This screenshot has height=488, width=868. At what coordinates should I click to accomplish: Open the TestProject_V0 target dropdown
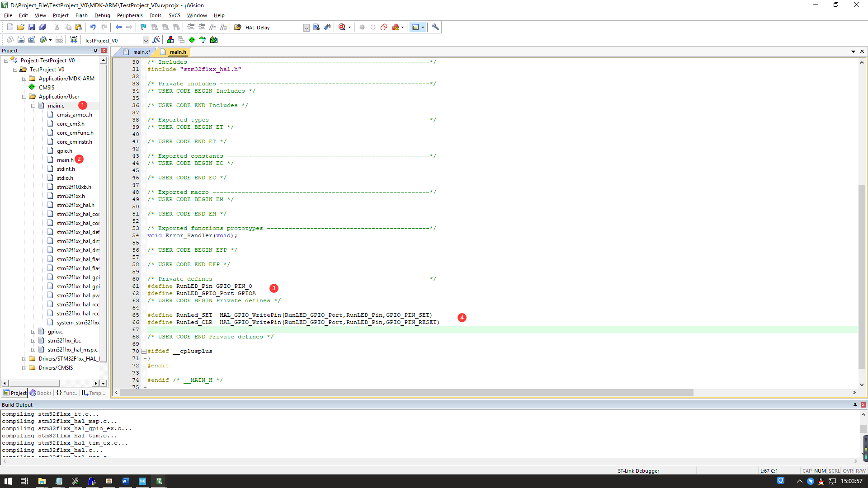pos(146,40)
